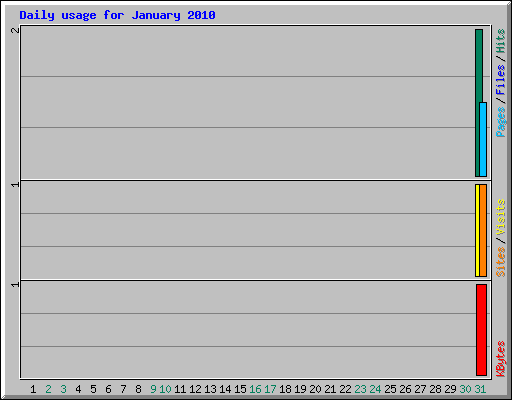Click the 'KBytes' legend label
Viewport: 512px width, 400px height.
pyautogui.click(x=500, y=359)
